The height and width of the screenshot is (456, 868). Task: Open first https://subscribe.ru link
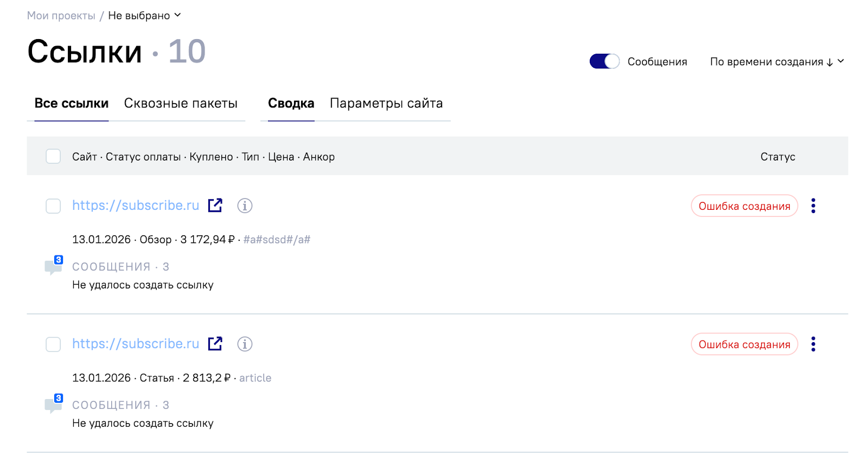coord(136,205)
